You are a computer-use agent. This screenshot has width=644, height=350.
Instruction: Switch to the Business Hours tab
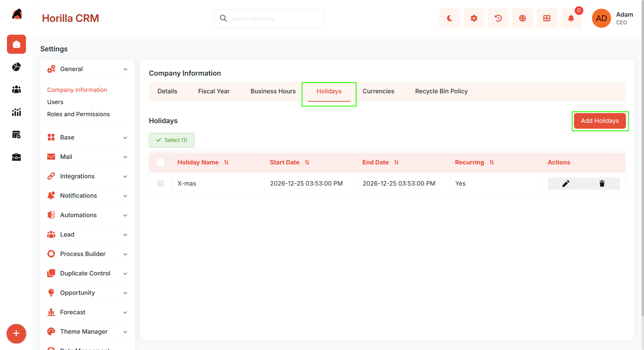click(273, 91)
